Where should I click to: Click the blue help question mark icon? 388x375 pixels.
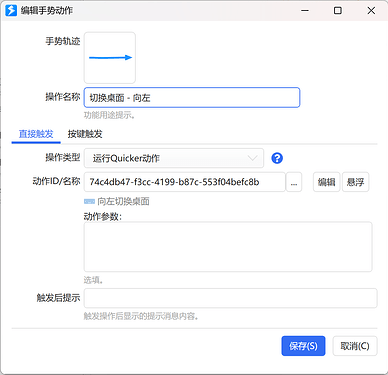277,158
